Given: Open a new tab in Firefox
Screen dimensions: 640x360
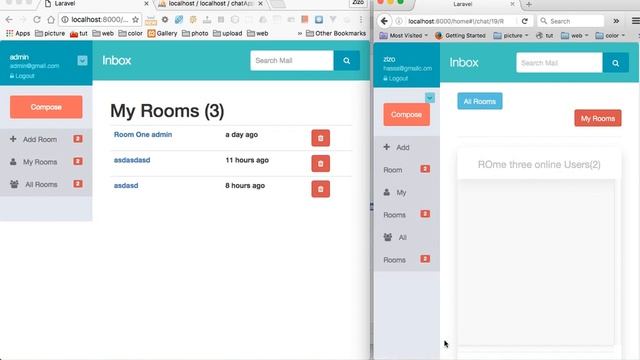Looking at the screenshot, I should click(529, 4).
